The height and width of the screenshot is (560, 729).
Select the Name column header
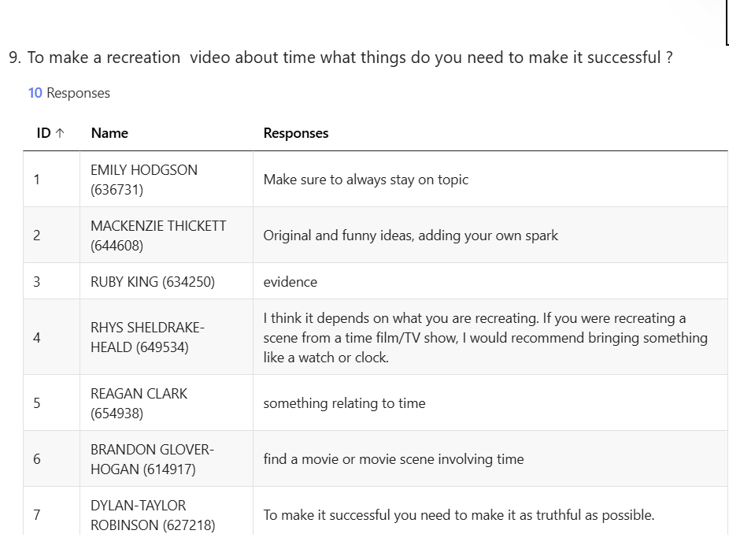pos(109,133)
